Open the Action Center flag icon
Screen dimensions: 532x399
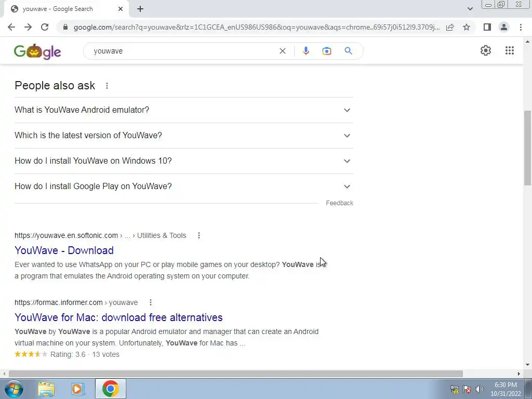click(467, 389)
